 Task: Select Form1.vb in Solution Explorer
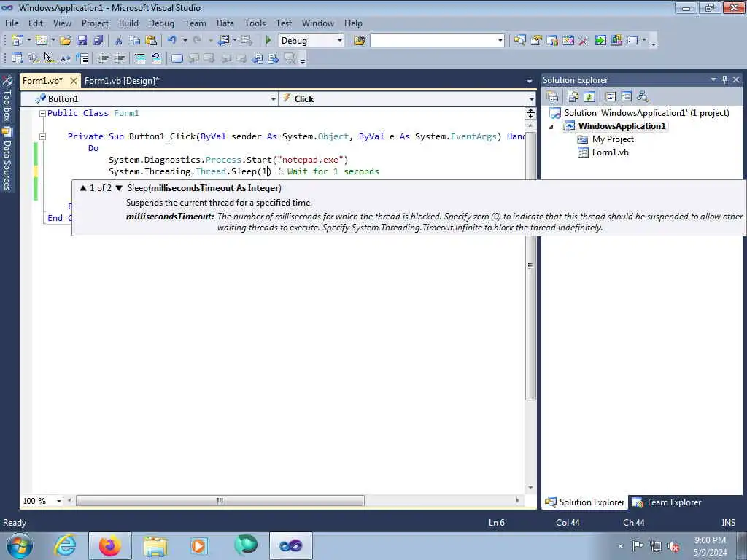click(x=610, y=152)
